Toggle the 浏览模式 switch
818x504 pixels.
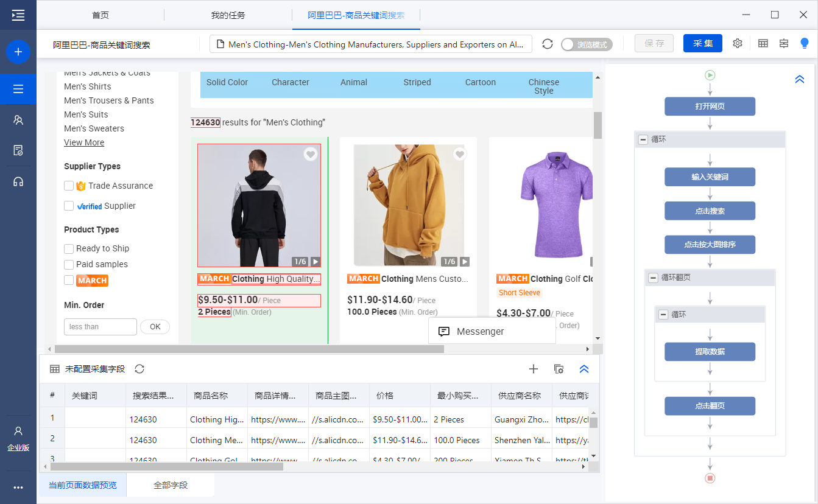(x=587, y=44)
